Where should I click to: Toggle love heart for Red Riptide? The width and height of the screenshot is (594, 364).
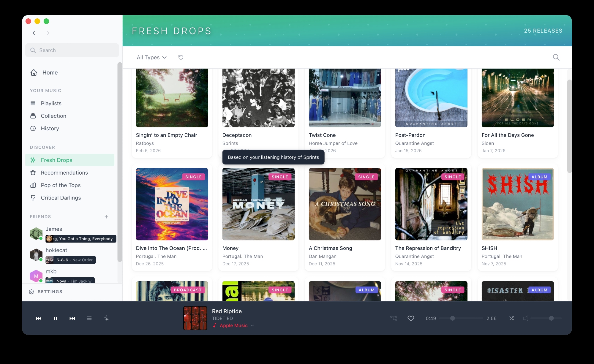pos(411,318)
